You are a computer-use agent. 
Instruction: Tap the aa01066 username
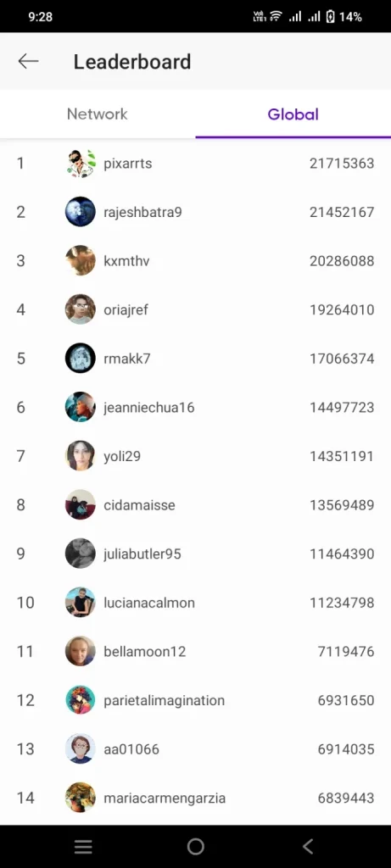pos(131,749)
